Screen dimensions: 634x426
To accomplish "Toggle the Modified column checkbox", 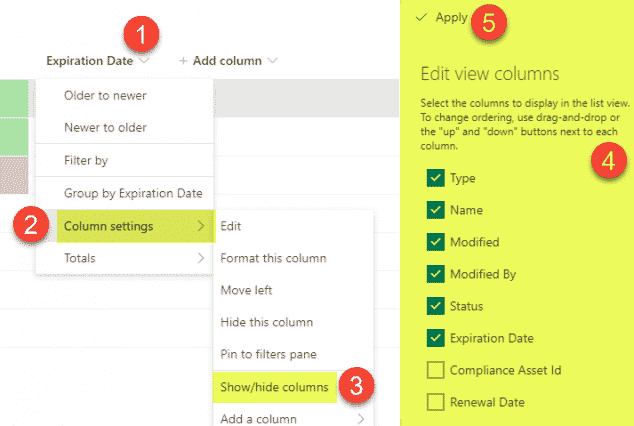I will (x=435, y=242).
